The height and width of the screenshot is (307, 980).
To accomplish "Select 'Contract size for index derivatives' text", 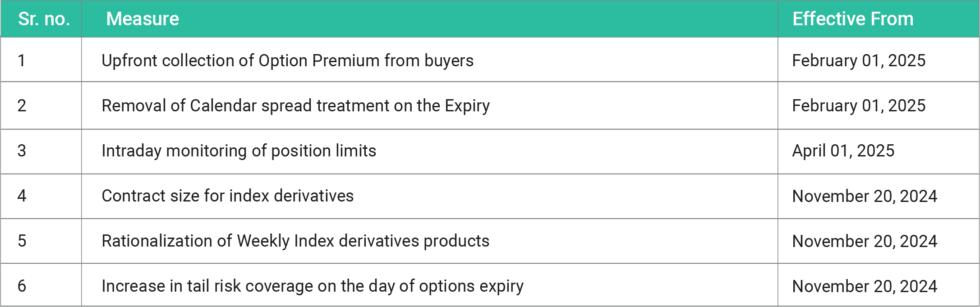I will (227, 196).
